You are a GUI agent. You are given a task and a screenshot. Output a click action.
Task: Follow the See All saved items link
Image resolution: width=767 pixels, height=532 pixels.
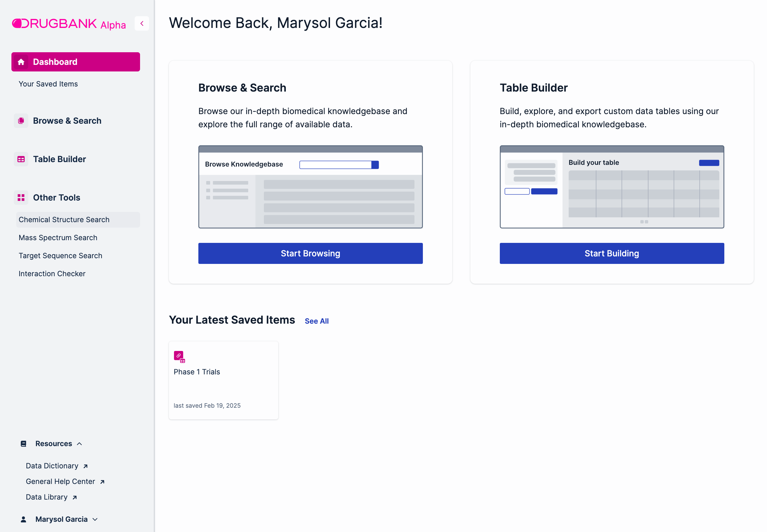[316, 321]
